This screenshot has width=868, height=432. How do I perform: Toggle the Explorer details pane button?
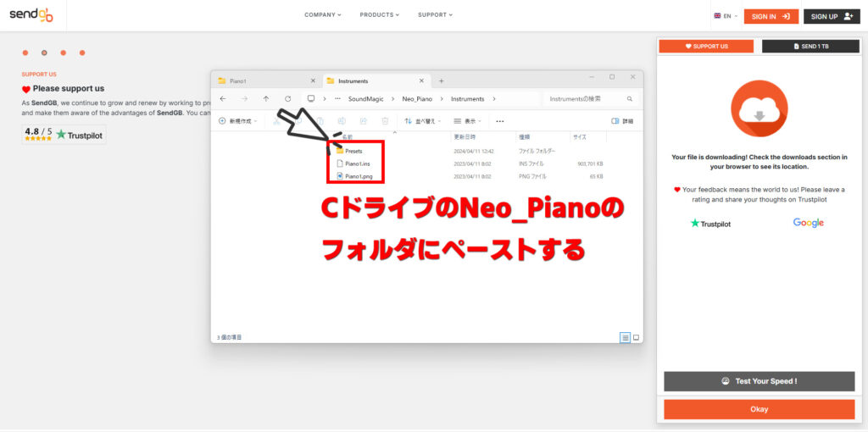tap(621, 121)
